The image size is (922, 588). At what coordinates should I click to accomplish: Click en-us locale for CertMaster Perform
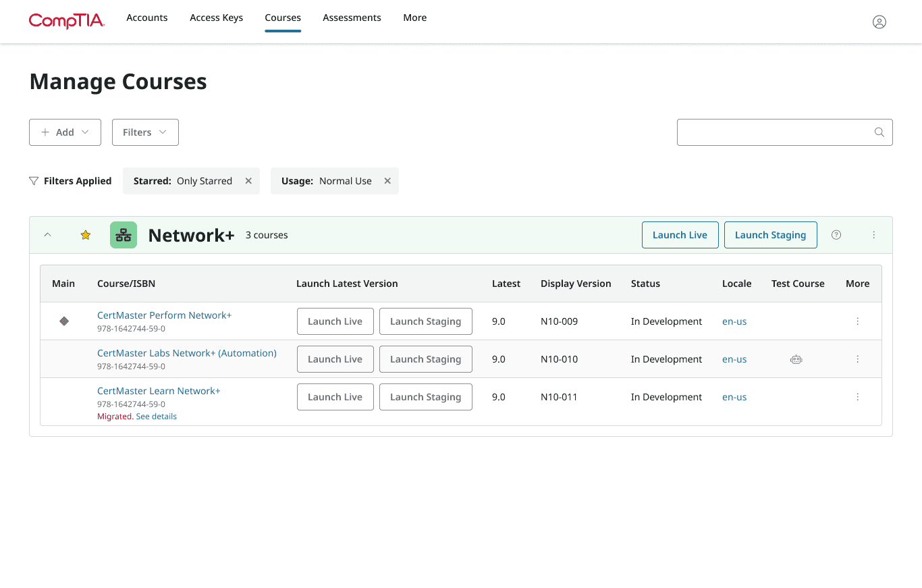click(x=734, y=321)
